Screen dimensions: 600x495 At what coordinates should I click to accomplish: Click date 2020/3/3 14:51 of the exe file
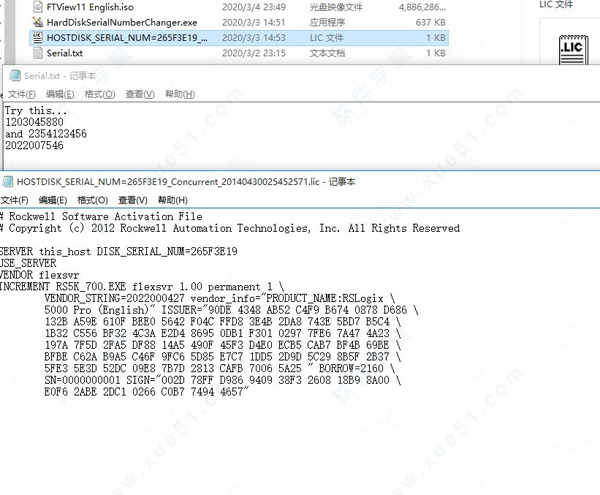pyautogui.click(x=254, y=22)
